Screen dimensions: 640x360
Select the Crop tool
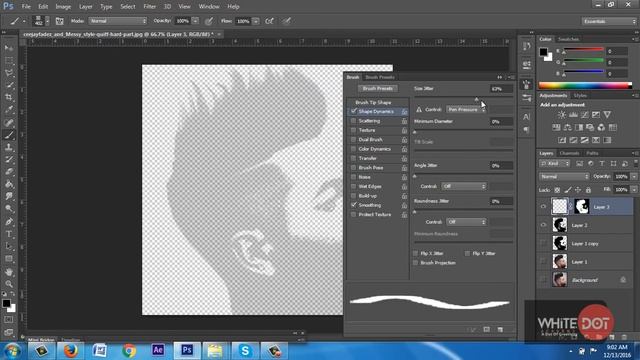click(9, 98)
